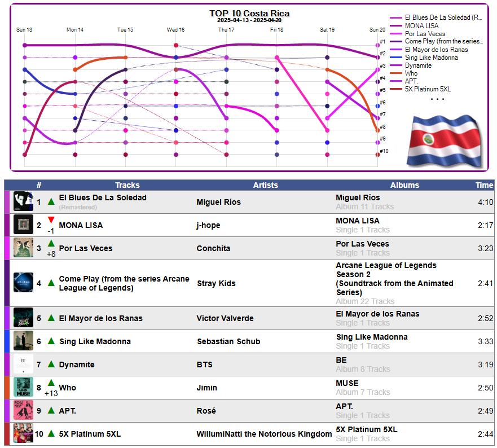This screenshot has width=497, height=448.
Task: Click Come Play legend entry in chart
Action: (x=437, y=41)
